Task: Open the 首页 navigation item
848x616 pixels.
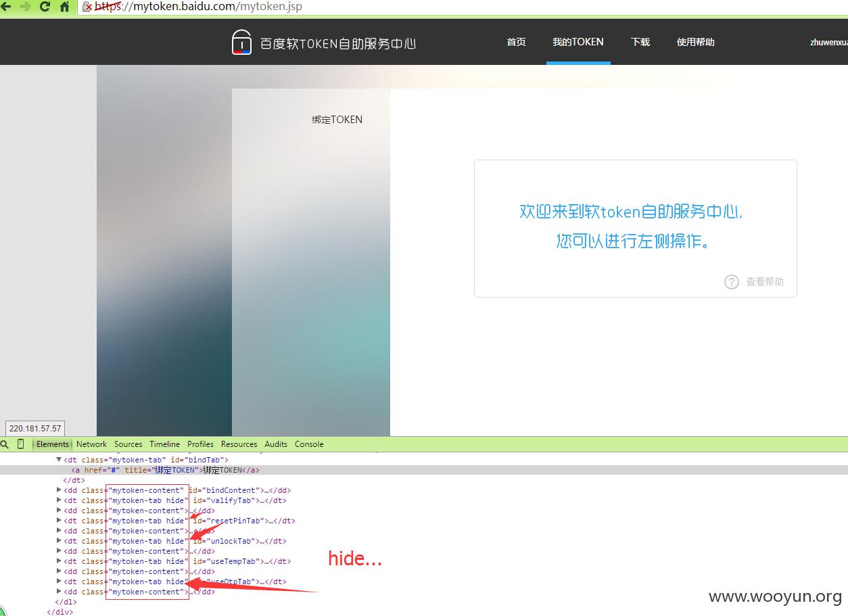Action: (x=516, y=42)
